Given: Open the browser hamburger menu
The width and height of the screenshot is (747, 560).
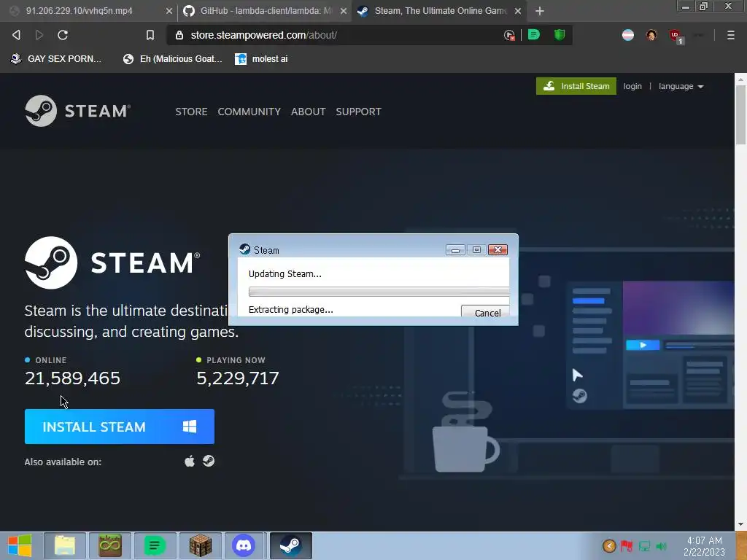Looking at the screenshot, I should tap(730, 35).
